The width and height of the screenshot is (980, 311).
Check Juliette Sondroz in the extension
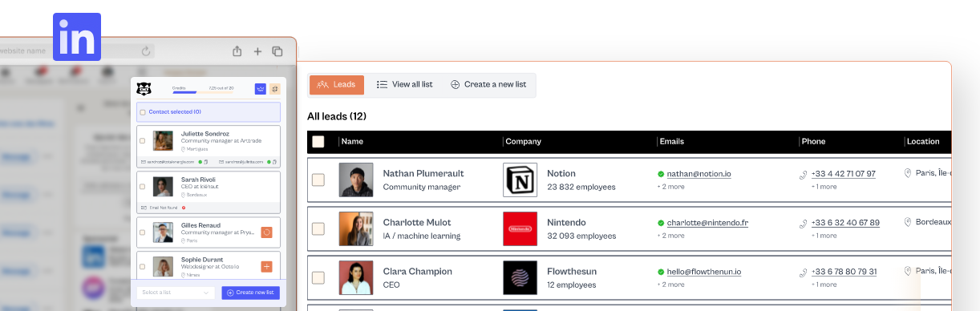(x=143, y=141)
